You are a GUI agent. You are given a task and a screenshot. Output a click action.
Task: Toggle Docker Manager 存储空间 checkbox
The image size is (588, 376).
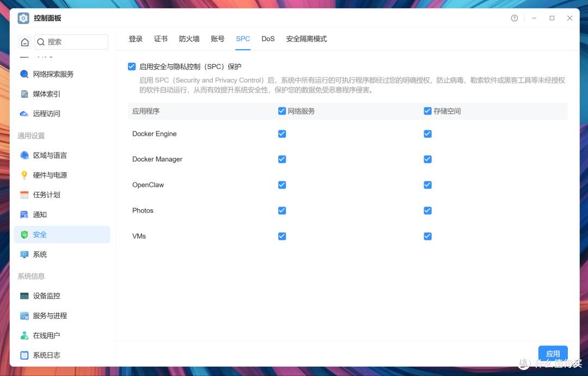click(x=427, y=160)
